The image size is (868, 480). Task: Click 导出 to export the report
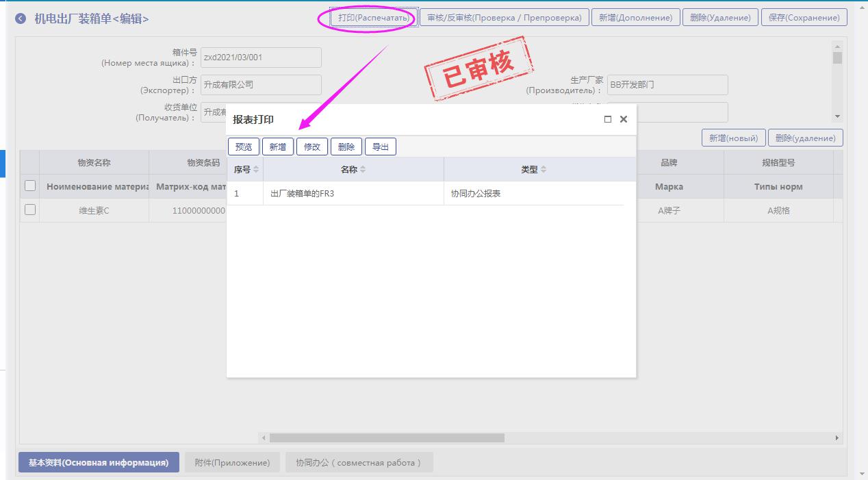pyautogui.click(x=381, y=147)
